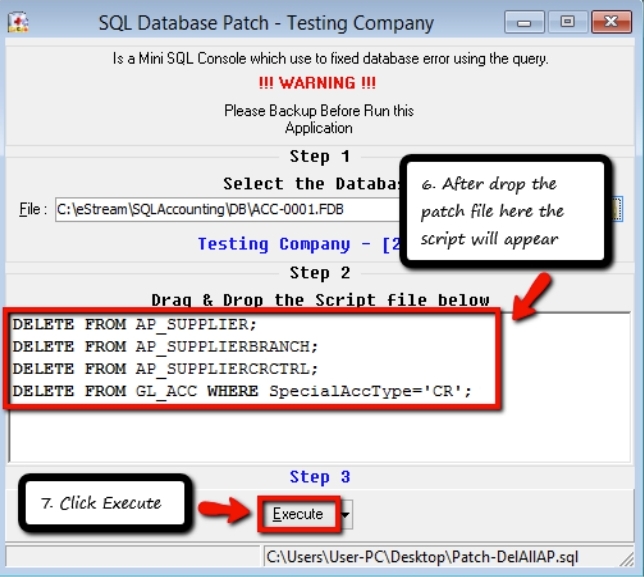Viewport: 644px width, 577px height.
Task: Click the DELETE FROM AP_SUPPLIERCRCTRL; line
Action: pyautogui.click(x=165, y=368)
